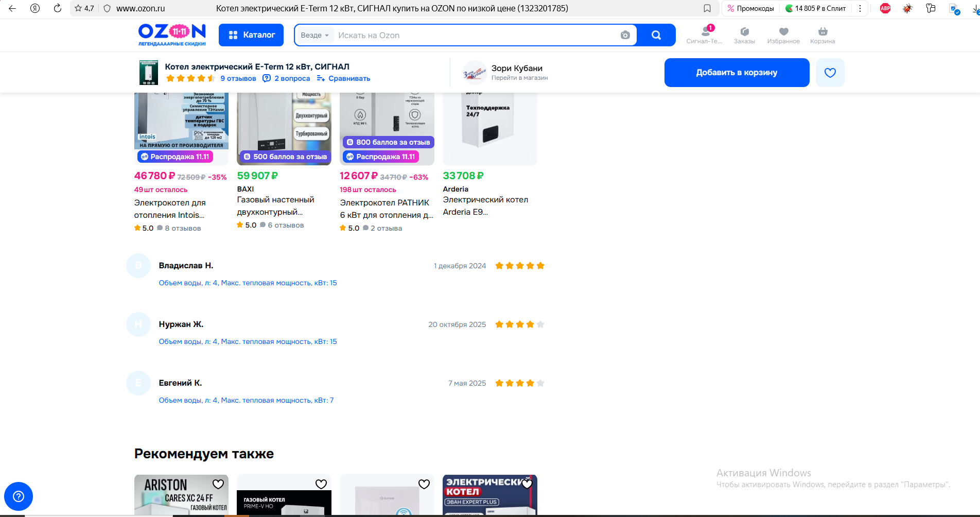This screenshot has width=980, height=517.
Task: Click the camera image search icon
Action: click(625, 35)
